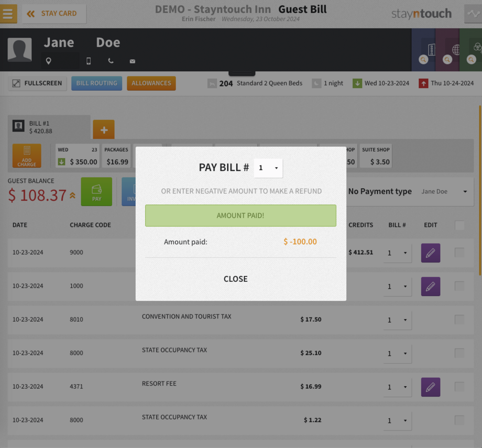Click the Charge Code column header

pyautogui.click(x=90, y=225)
